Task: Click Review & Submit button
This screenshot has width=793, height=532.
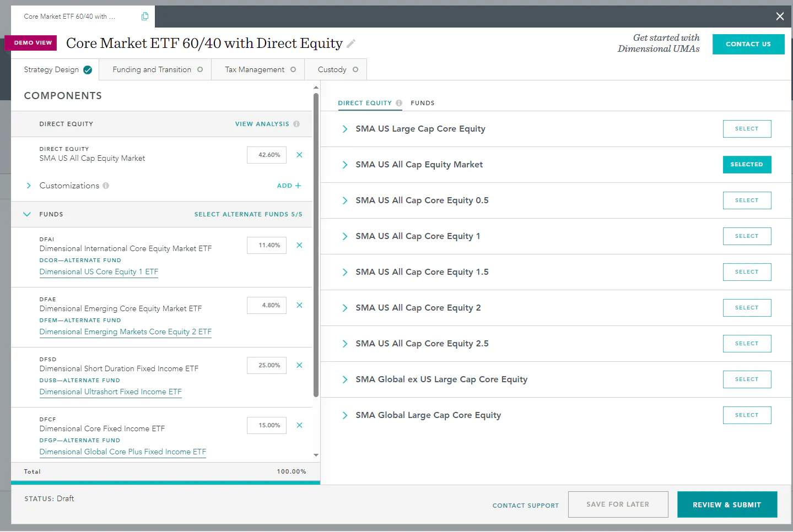Action: tap(727, 504)
